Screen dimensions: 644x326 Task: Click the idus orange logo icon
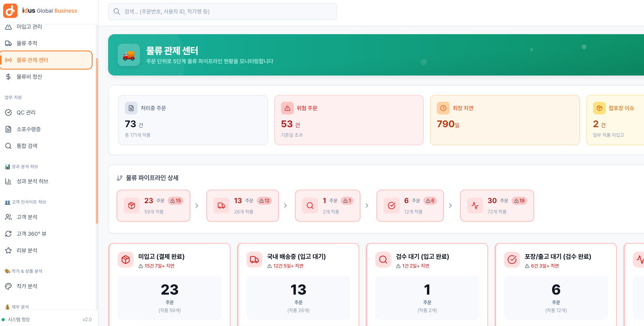point(10,11)
